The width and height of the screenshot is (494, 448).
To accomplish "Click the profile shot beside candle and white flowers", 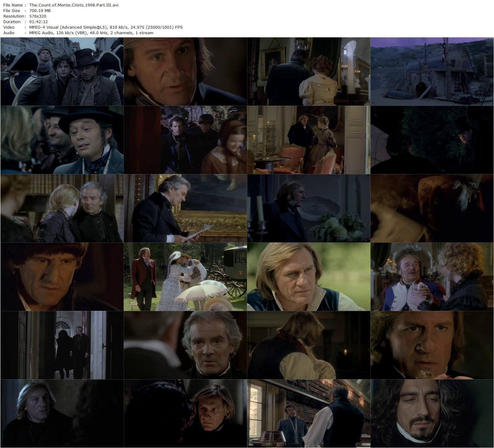I will click(x=308, y=208).
